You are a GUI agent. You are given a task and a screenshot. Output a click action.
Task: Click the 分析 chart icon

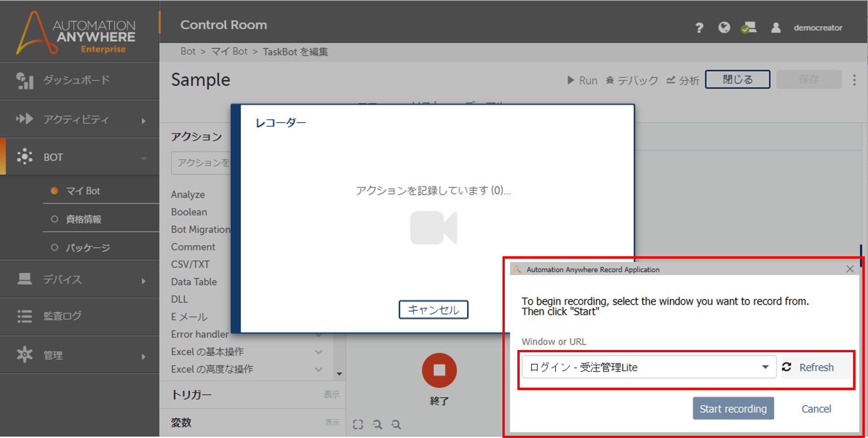coord(671,80)
